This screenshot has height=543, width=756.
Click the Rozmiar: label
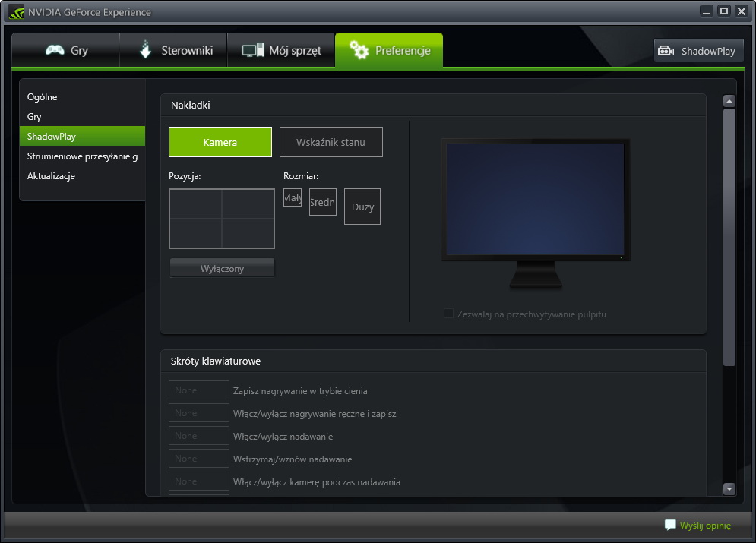(x=301, y=176)
